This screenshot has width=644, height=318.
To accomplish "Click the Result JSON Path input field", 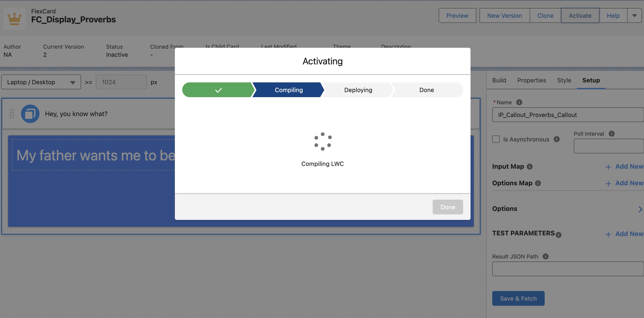I will click(x=568, y=269).
